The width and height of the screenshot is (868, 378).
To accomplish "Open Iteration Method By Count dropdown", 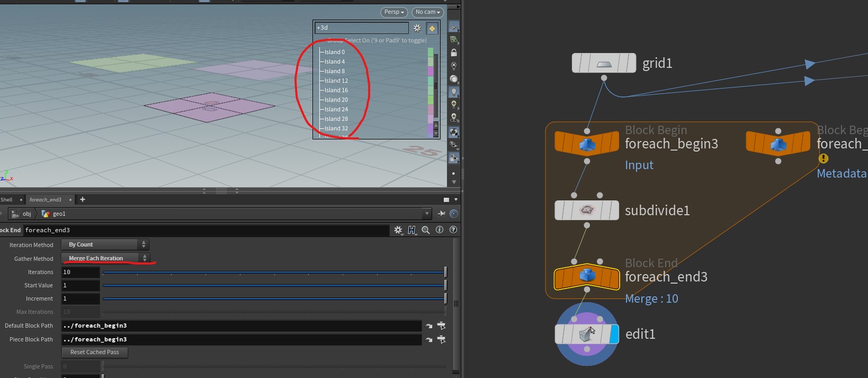I will (x=105, y=244).
